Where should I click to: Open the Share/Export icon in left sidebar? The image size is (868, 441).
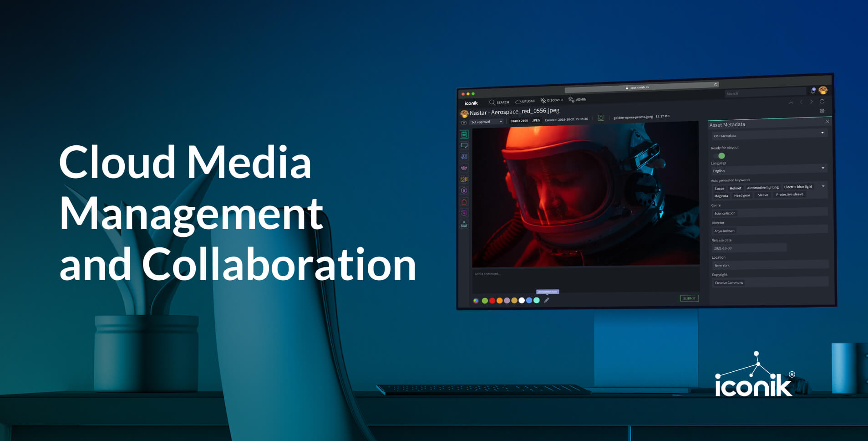464,200
